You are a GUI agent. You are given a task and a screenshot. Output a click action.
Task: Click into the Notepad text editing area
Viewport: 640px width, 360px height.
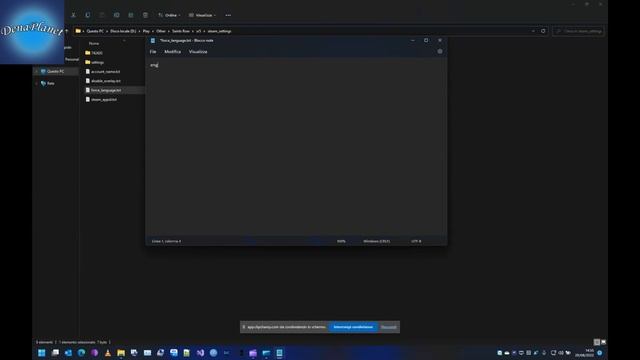296,147
